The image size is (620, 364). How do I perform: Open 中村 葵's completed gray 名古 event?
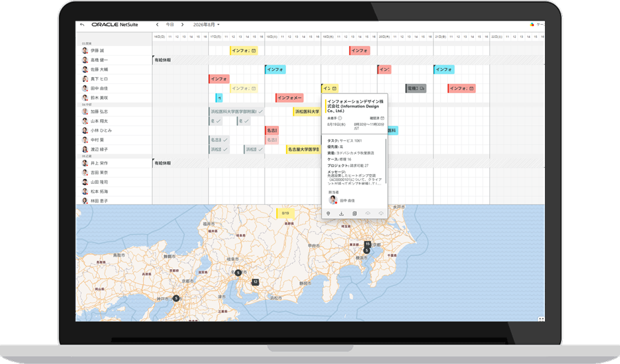219,140
